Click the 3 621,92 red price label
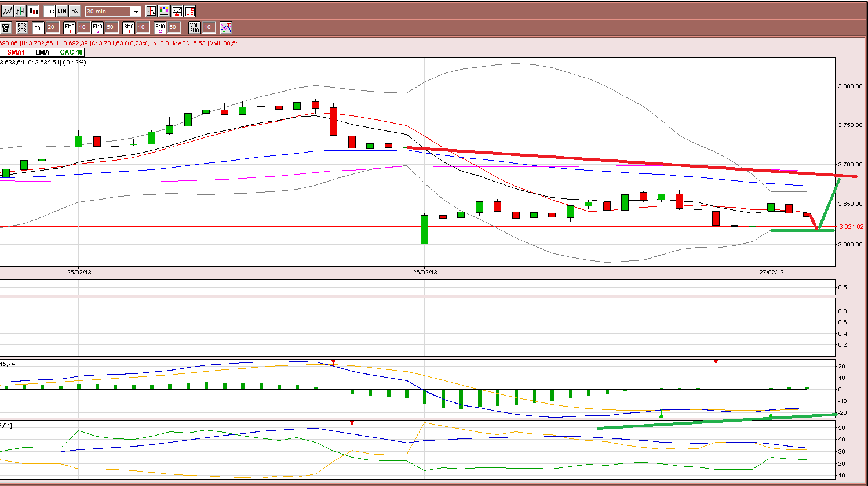This screenshot has height=486, width=868. tap(851, 227)
